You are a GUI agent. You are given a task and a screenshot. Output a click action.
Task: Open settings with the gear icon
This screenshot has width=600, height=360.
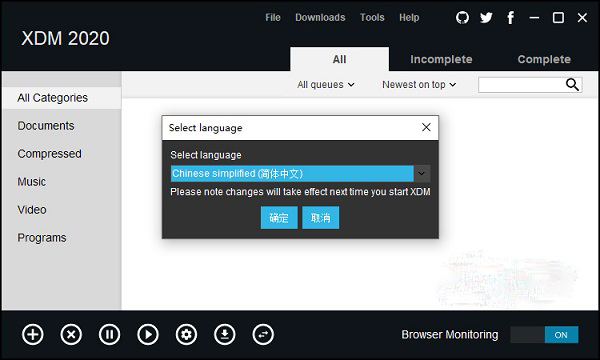click(186, 335)
